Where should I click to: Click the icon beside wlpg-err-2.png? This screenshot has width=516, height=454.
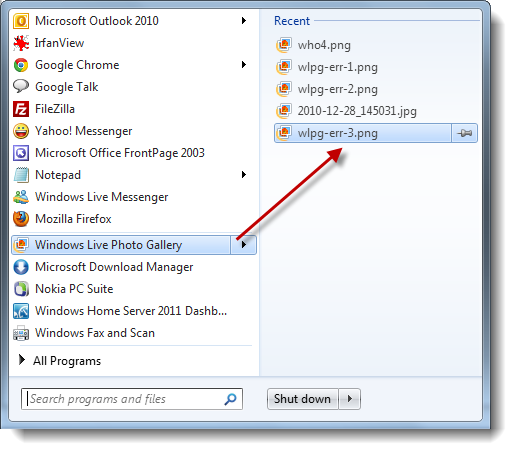point(284,89)
